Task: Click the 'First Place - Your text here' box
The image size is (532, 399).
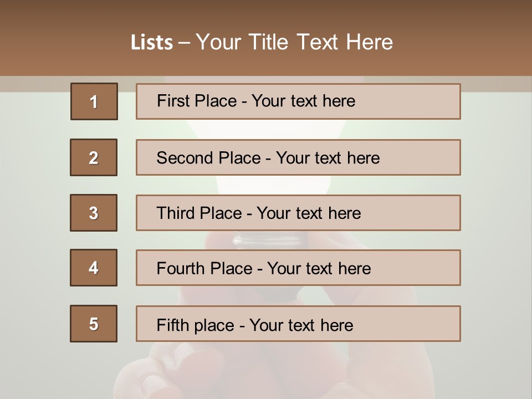Action: tap(298, 101)
